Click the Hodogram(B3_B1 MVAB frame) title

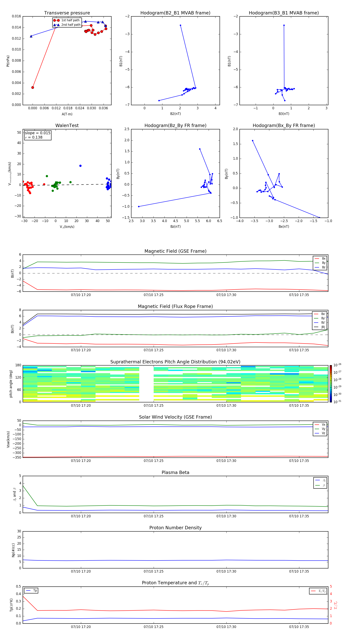(x=284, y=13)
